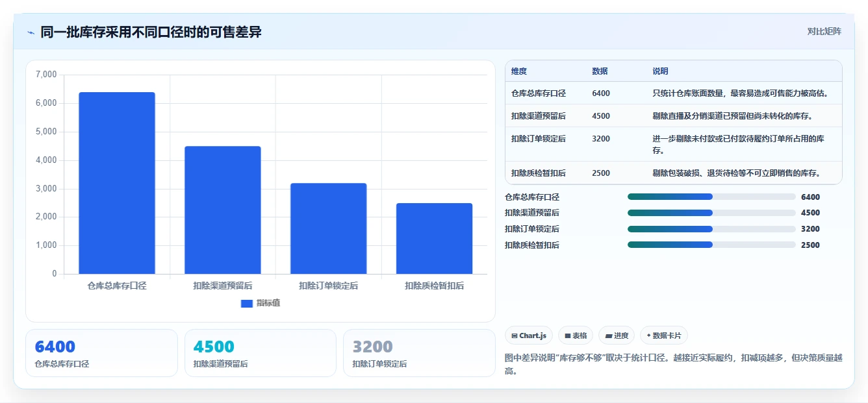Click the 扣除订单锁定后 progress bar
The height and width of the screenshot is (403, 868).
tap(711, 229)
